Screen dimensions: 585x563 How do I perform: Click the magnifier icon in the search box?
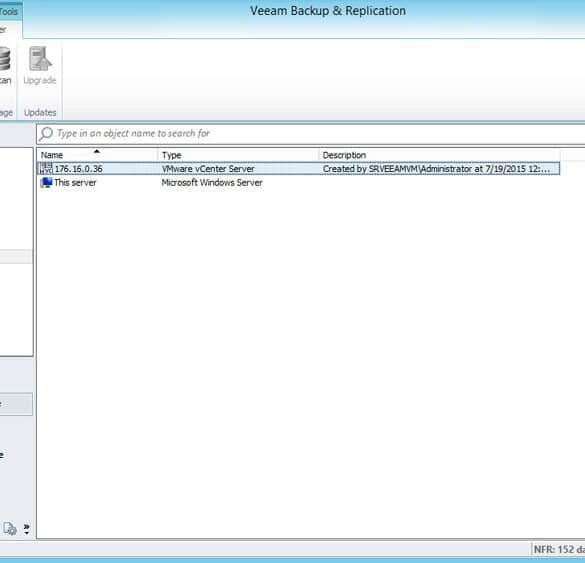(46, 134)
